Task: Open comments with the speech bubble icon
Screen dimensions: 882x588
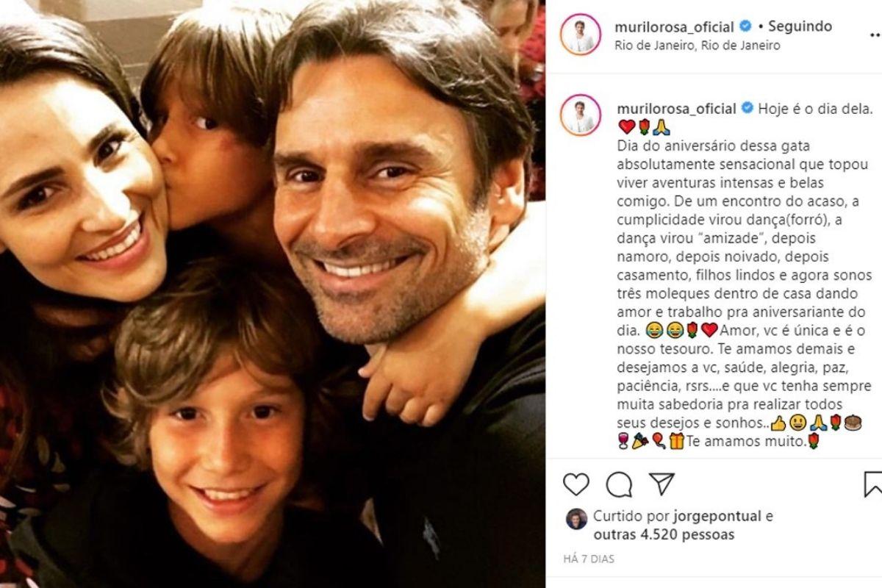Action: [619, 484]
